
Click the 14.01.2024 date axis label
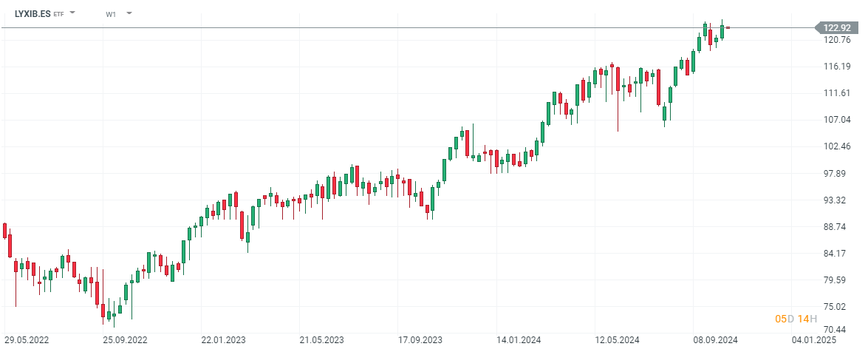(x=519, y=339)
